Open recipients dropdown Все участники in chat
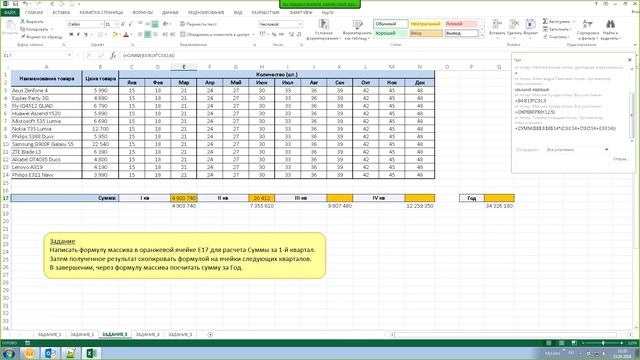Screen dimensions: 640x360 (577, 150)
